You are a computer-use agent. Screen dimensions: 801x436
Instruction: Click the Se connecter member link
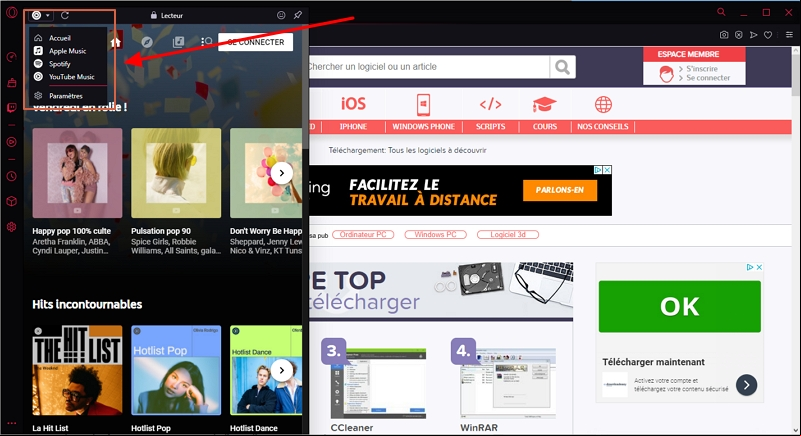[x=708, y=78]
